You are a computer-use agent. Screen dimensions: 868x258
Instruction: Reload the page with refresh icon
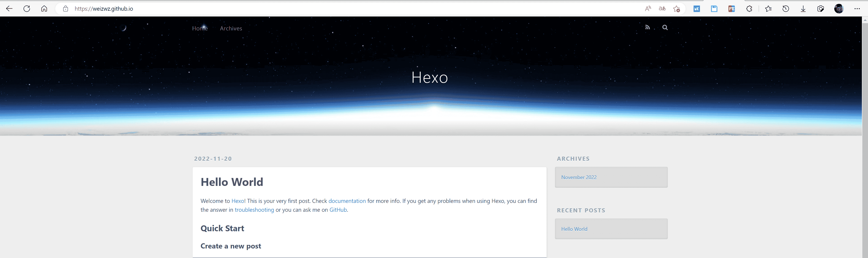pyautogui.click(x=27, y=9)
